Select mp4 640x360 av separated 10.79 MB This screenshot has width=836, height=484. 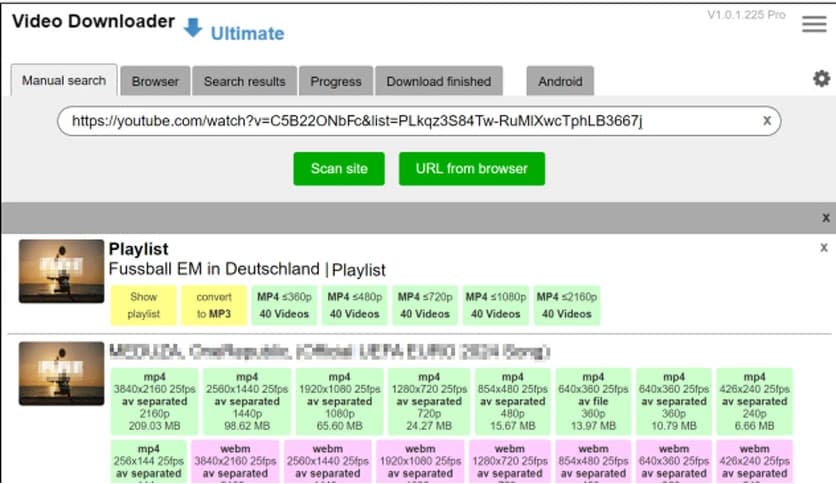674,401
